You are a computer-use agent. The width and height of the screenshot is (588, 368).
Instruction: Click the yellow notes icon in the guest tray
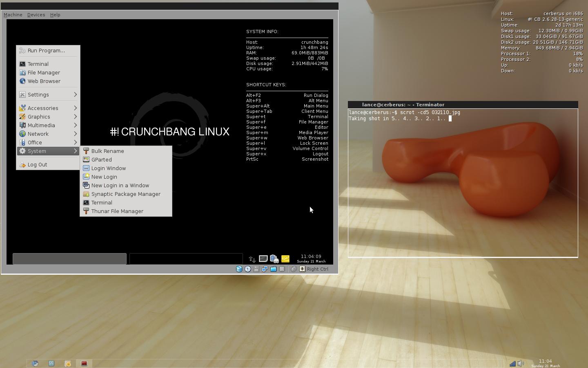coord(285,258)
